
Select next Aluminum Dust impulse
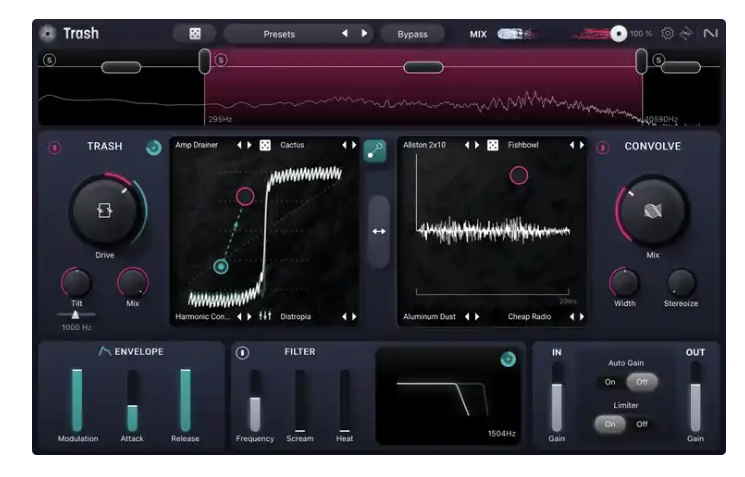[477, 316]
